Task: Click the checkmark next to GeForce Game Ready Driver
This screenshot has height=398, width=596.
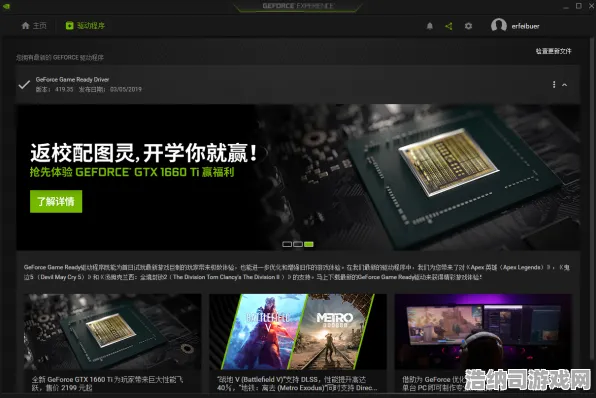Action: tap(24, 84)
